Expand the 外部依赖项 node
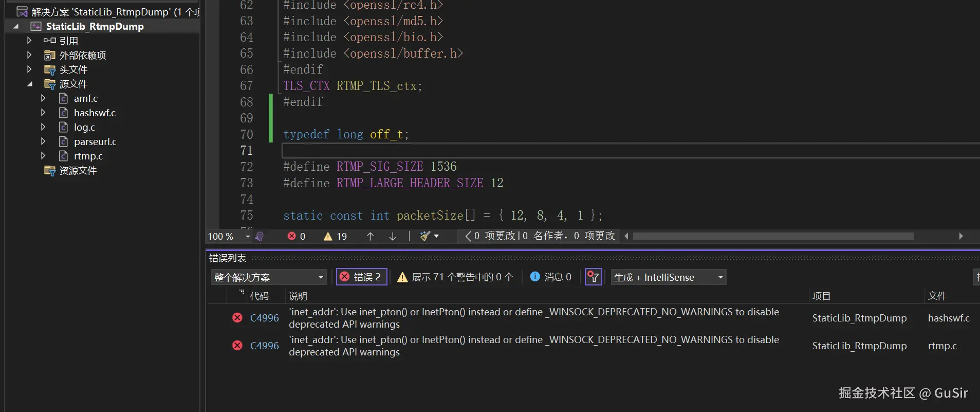The height and width of the screenshot is (412, 980). click(x=29, y=55)
